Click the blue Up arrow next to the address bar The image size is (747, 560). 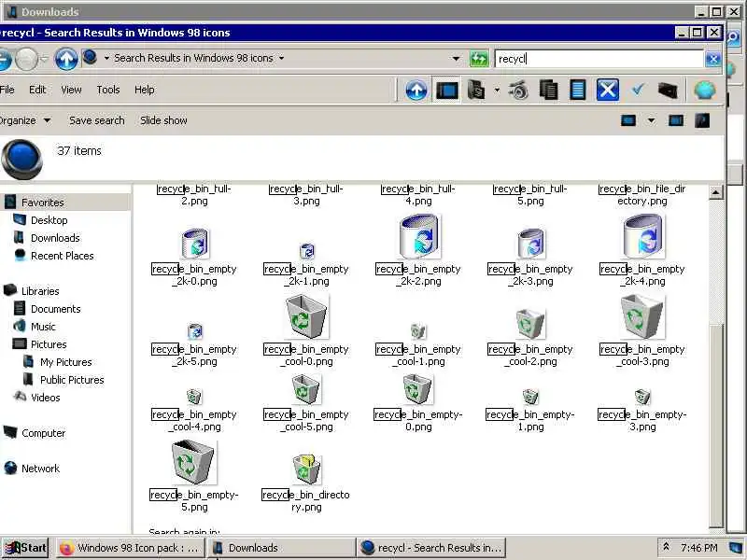click(66, 59)
